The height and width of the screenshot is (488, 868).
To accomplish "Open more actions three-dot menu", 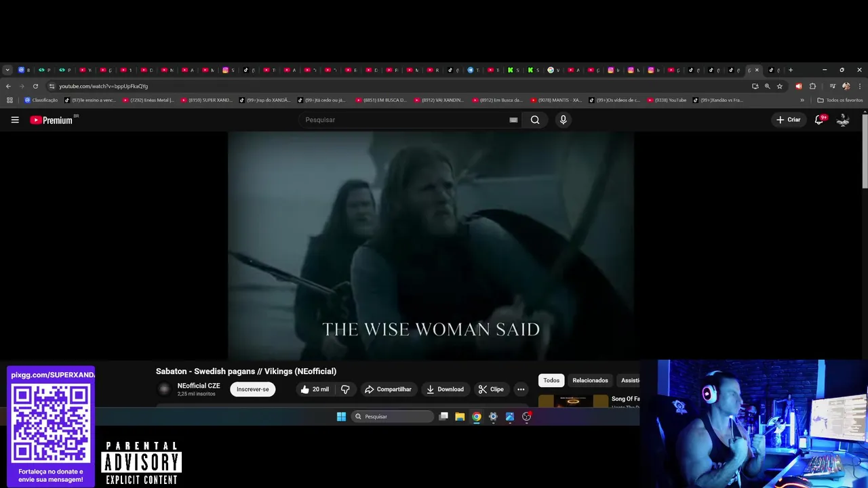I will (521, 389).
